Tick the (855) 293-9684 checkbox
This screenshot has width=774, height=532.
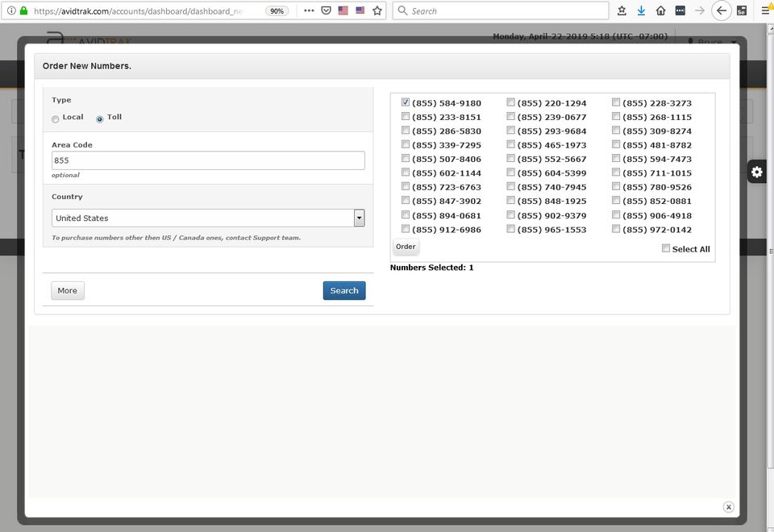[511, 131]
